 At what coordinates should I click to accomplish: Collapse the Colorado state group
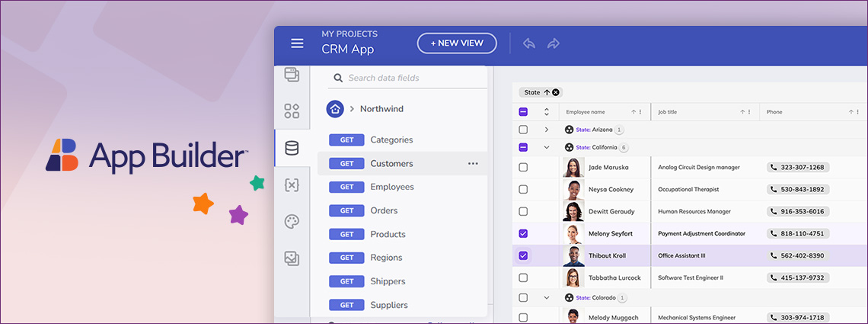(546, 297)
